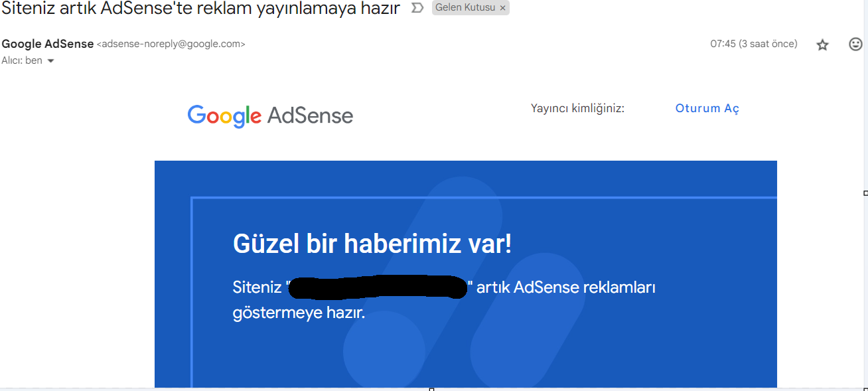Click the Oturum Aç link
868x391 pixels.
pyautogui.click(x=707, y=108)
